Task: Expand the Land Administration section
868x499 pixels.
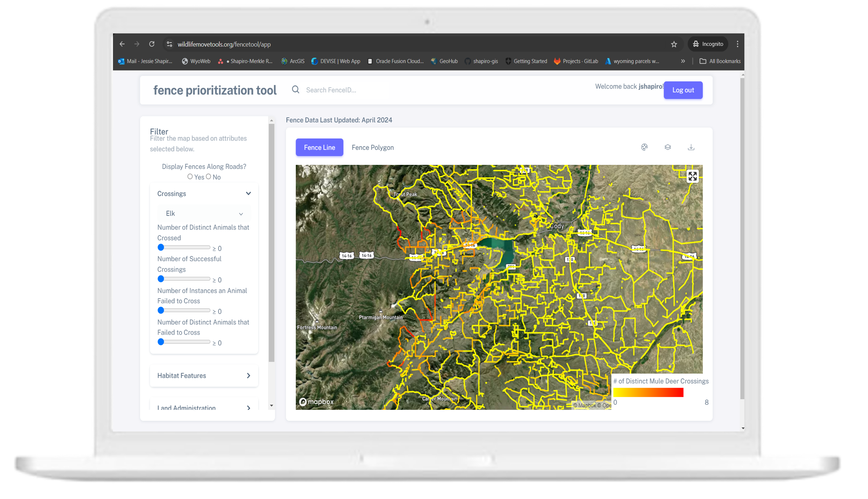Action: tap(204, 407)
